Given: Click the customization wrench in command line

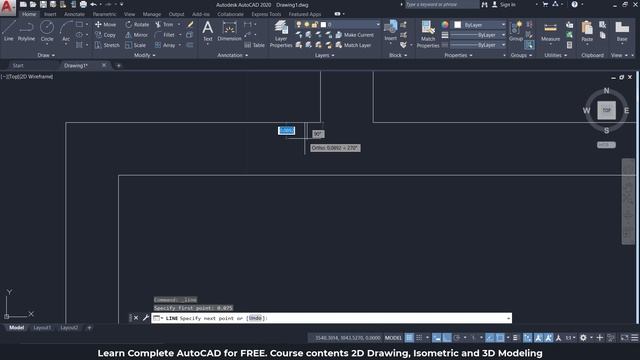Looking at the screenshot, I should tap(145, 318).
